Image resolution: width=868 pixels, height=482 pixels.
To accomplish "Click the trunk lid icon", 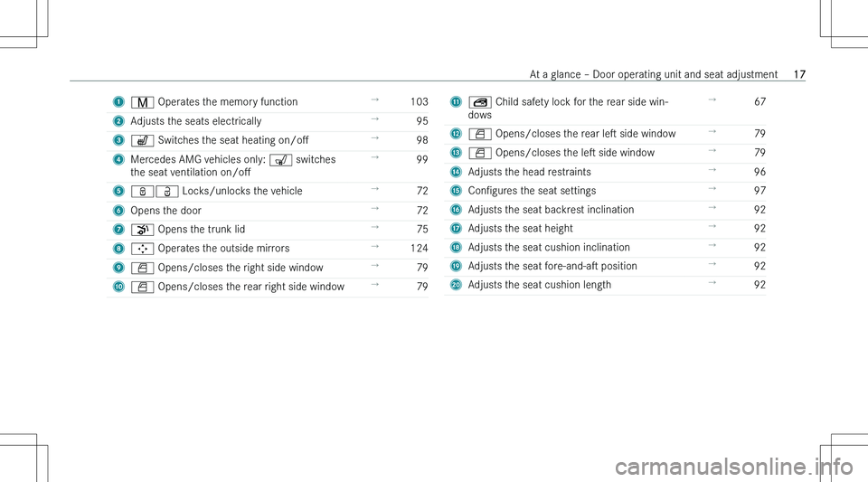I will 142,230.
